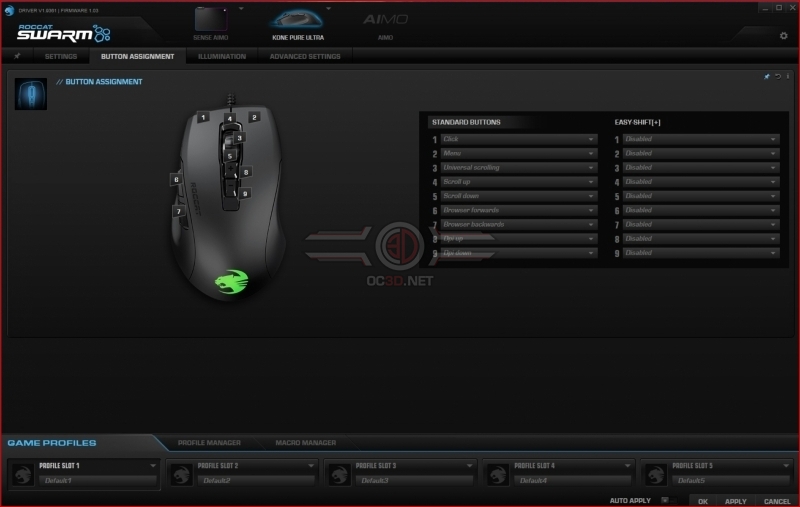Click the OK button
800x507 pixels.
703,501
